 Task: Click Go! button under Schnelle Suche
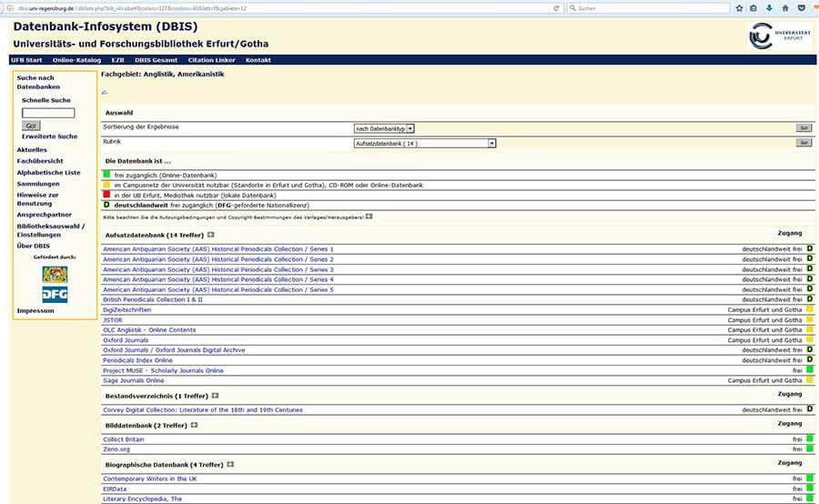click(x=31, y=126)
